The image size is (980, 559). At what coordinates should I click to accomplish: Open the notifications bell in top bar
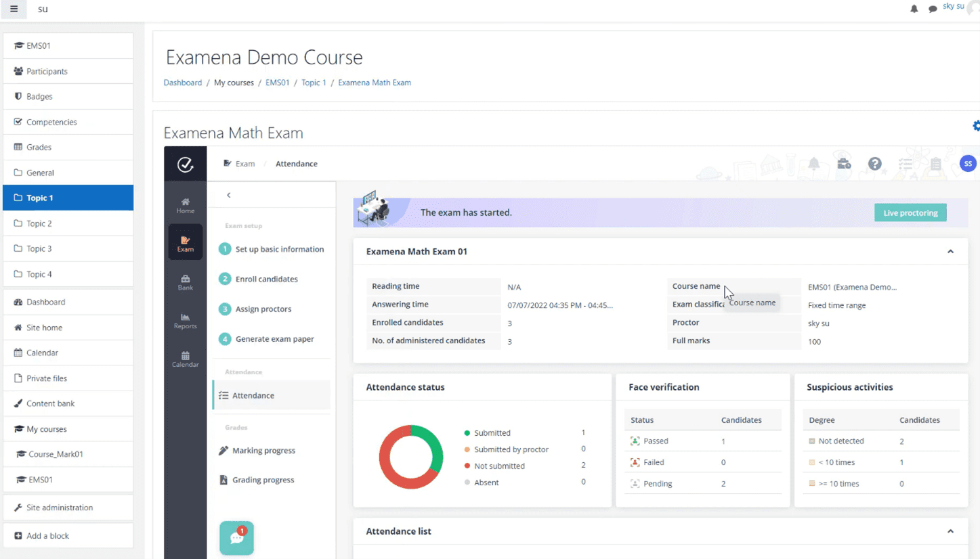click(914, 9)
